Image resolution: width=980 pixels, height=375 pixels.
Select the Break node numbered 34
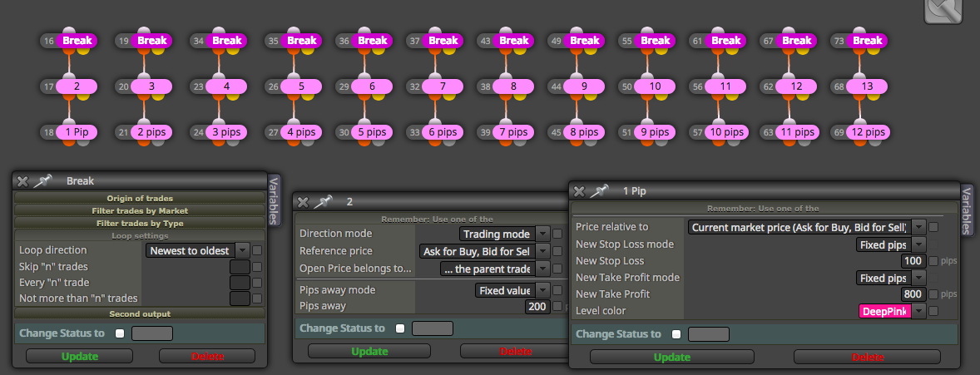(x=227, y=41)
